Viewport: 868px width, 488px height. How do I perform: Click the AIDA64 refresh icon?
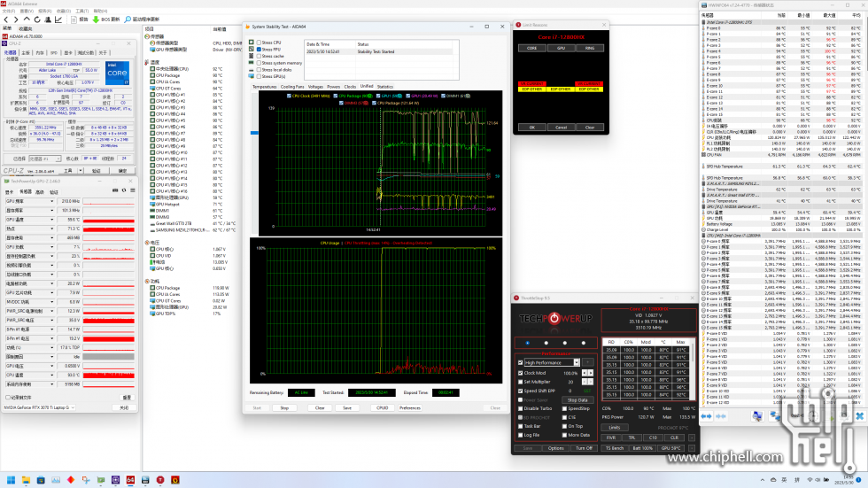(37, 19)
